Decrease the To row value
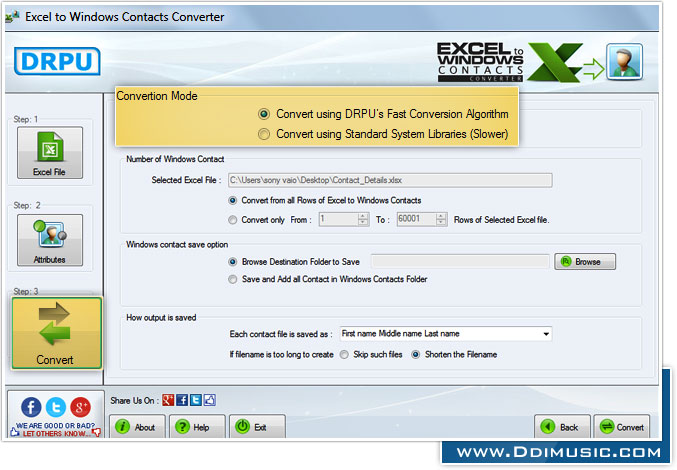The image size is (677, 470). 441,222
